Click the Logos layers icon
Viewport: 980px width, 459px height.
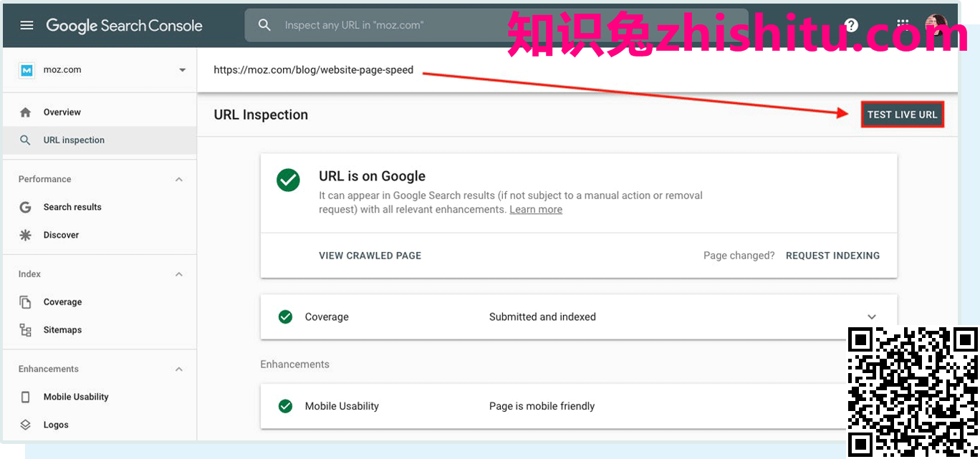(x=26, y=425)
